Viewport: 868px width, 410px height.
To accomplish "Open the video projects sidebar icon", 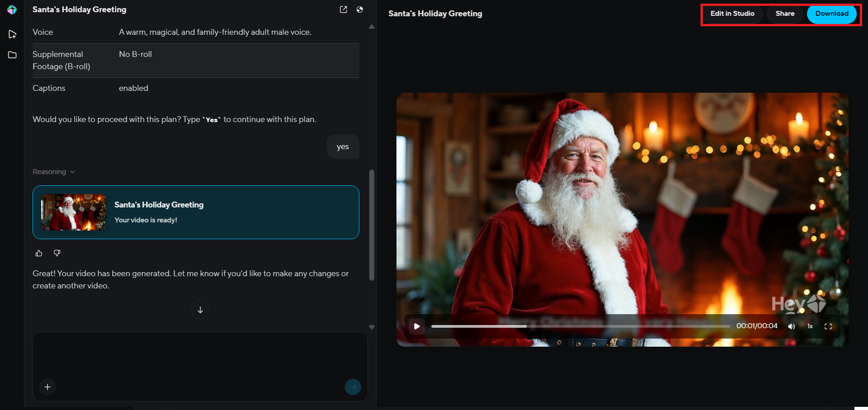I will (12, 34).
